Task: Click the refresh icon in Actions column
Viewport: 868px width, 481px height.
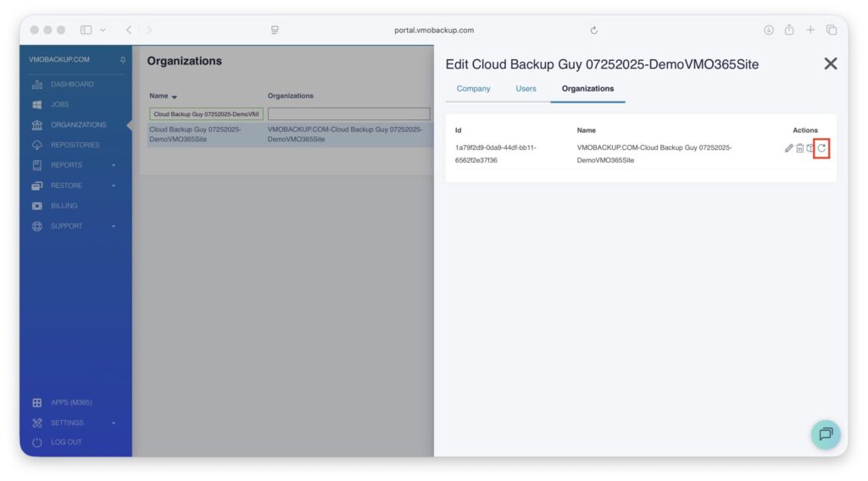Action: pyautogui.click(x=821, y=148)
